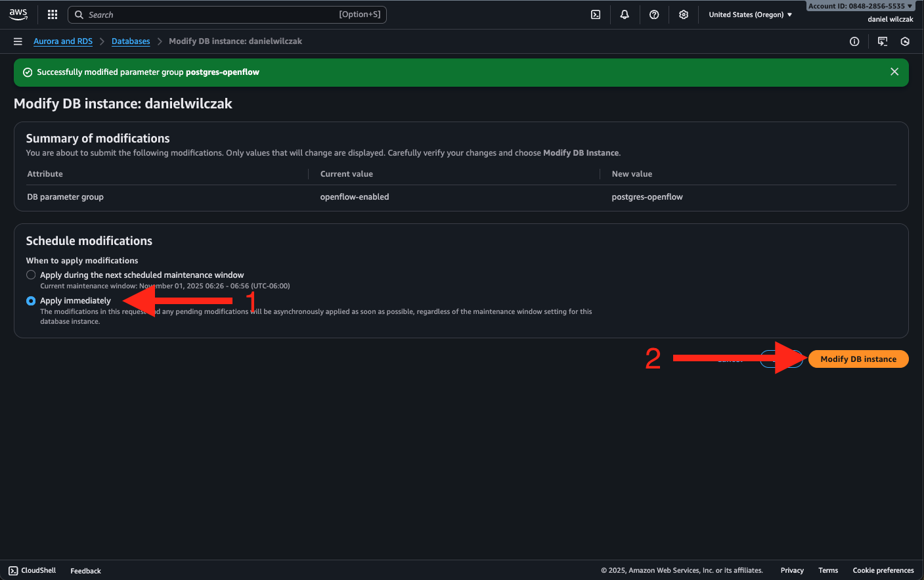Toggle the side navigation hamburger menu
Image resolution: width=924 pixels, height=580 pixels.
click(18, 41)
